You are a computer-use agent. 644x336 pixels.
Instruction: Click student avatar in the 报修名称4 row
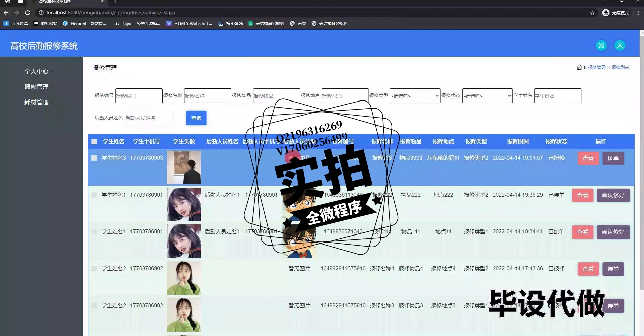(184, 278)
